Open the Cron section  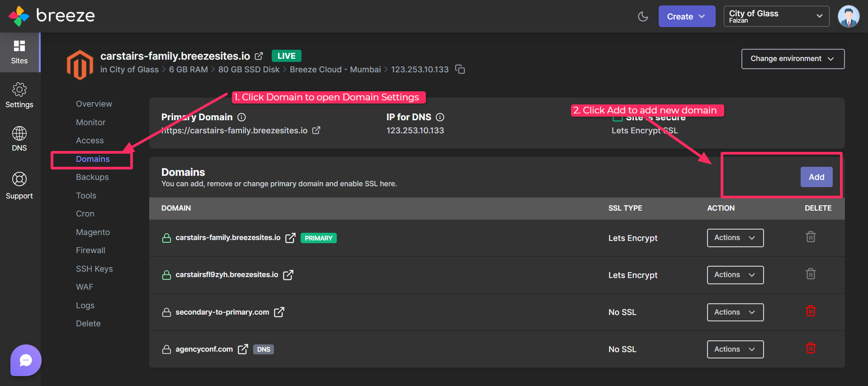[85, 214]
